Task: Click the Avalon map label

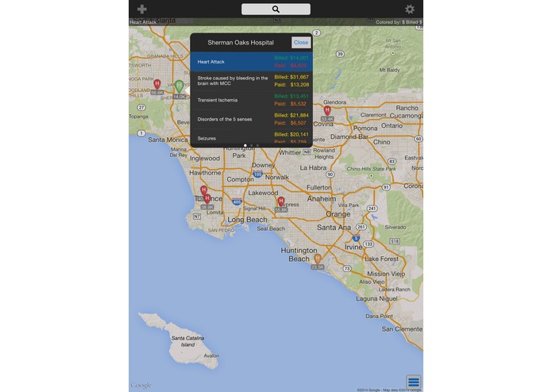Action: point(211,355)
